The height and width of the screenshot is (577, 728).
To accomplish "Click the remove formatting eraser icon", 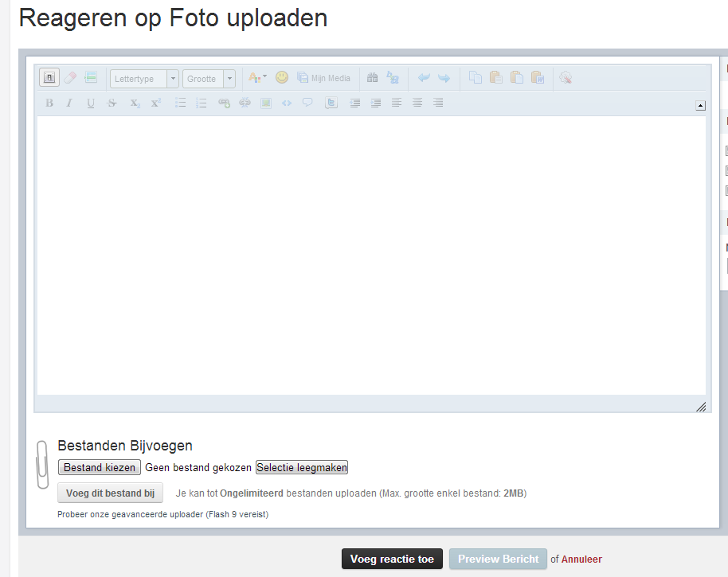I will [x=70, y=77].
